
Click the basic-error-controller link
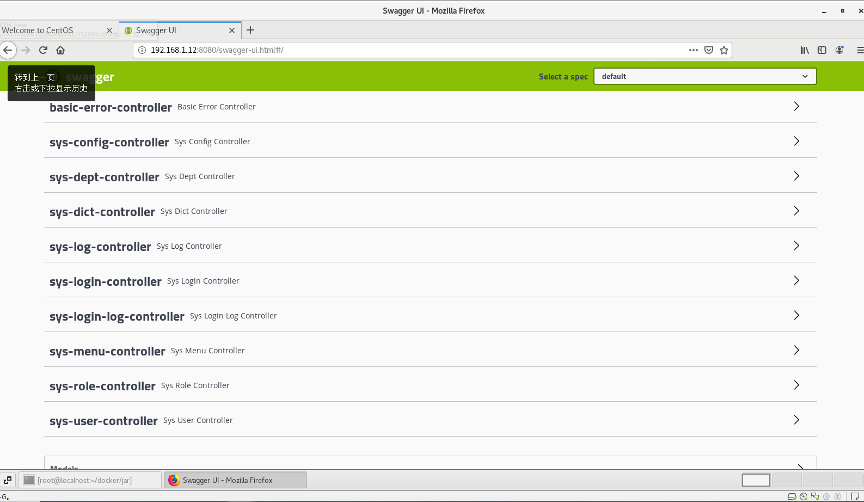click(x=111, y=107)
